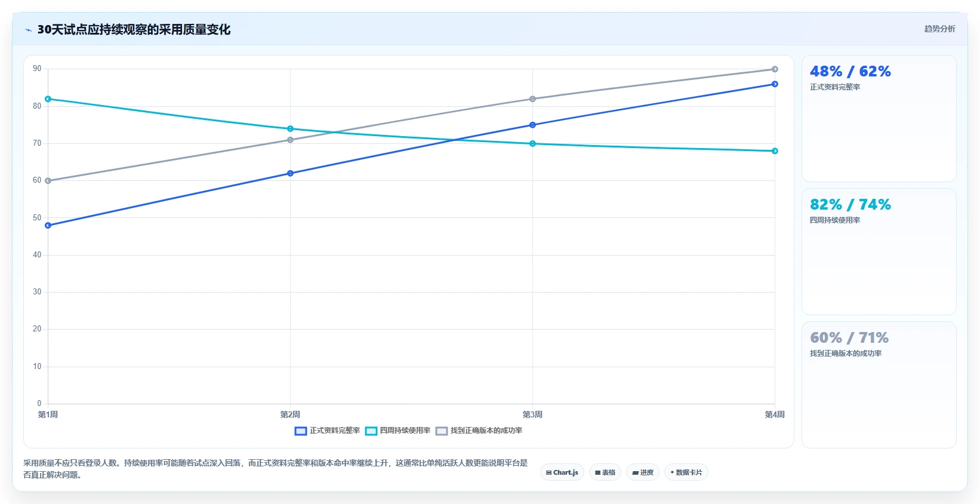Screen dimensions: 980x504
Task: Click the 第1周 axis label
Action: [x=48, y=414]
